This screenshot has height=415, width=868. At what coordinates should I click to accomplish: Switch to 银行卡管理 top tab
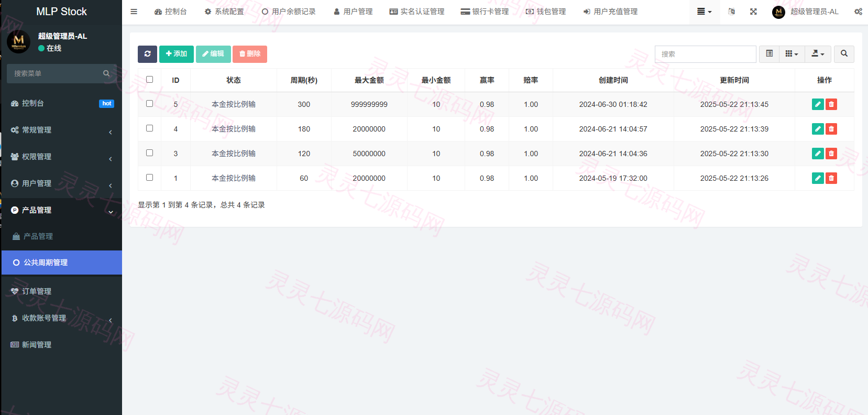click(x=485, y=12)
